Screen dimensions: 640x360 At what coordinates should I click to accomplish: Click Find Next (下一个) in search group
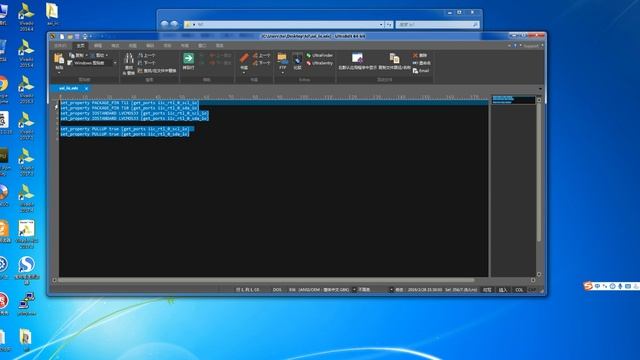pyautogui.click(x=147, y=63)
